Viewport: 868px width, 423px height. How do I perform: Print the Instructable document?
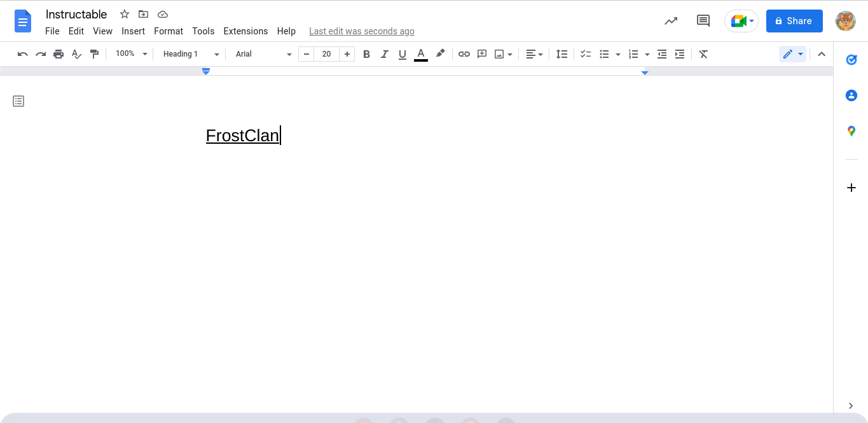coord(58,54)
